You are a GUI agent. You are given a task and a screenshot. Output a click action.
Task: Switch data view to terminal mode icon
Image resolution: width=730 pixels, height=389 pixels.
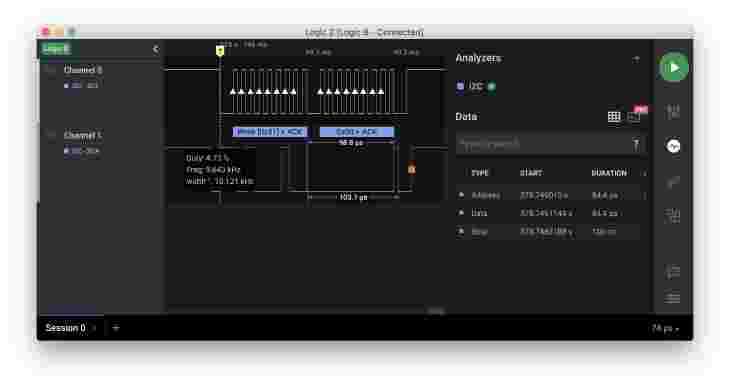[634, 116]
